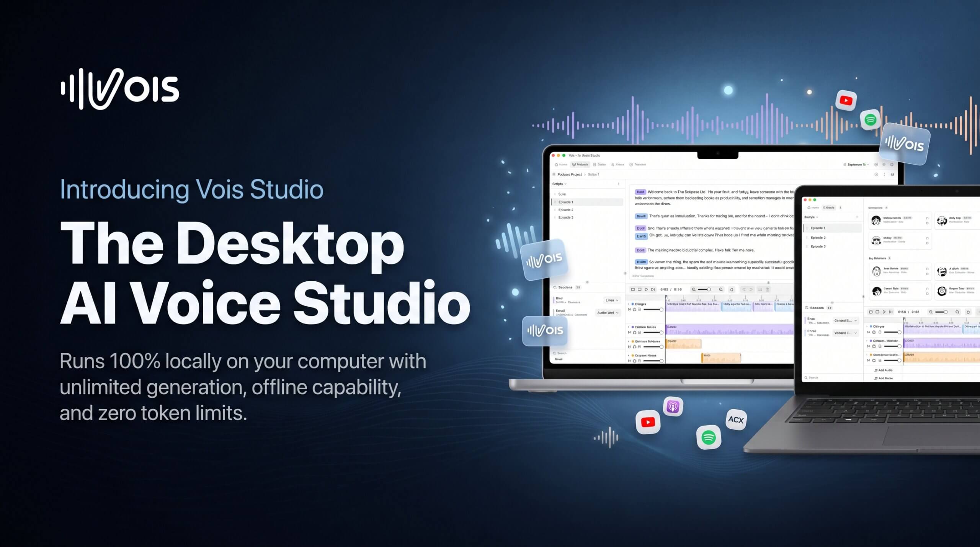Click the ACX badge icon
The width and height of the screenshot is (980, 547).
(736, 420)
